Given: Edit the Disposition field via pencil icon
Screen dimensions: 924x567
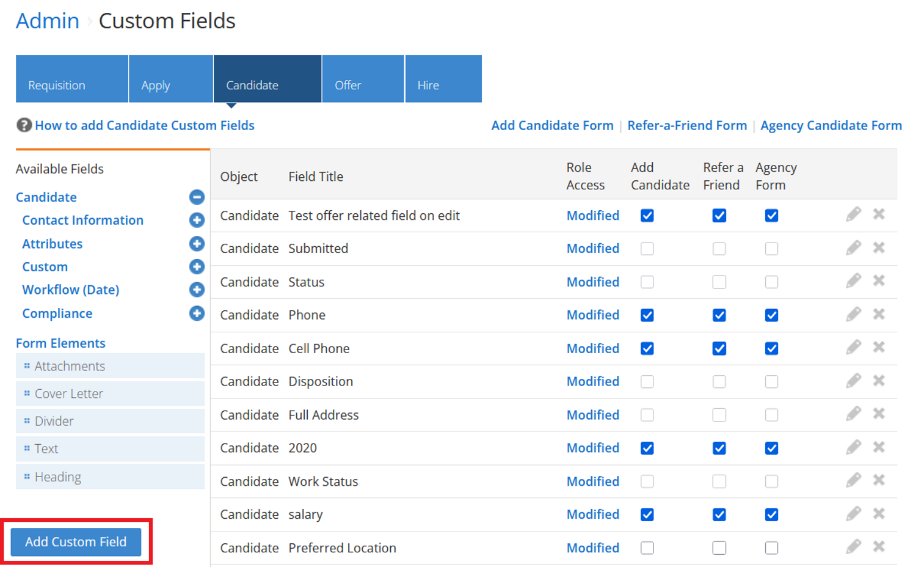Looking at the screenshot, I should [853, 381].
